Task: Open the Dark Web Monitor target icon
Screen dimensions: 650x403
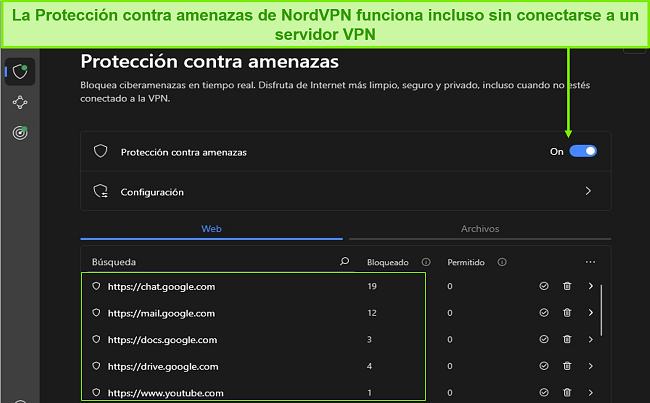Action: (x=20, y=133)
